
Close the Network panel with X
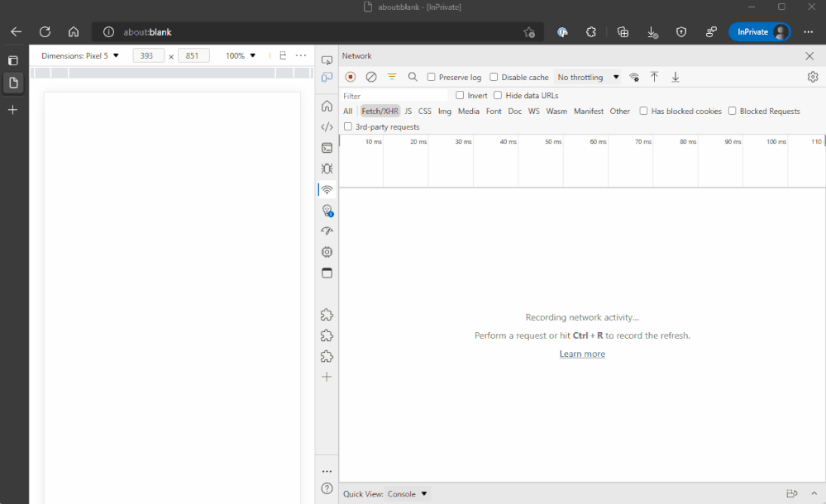click(x=809, y=56)
